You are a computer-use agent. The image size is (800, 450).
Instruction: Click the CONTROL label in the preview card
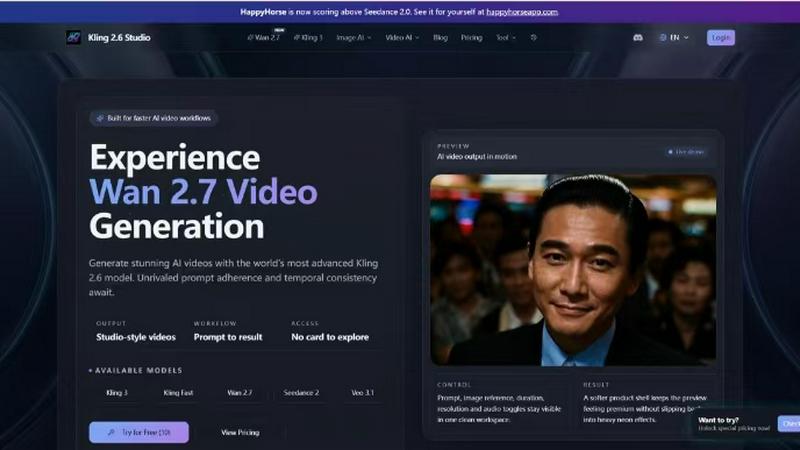454,385
